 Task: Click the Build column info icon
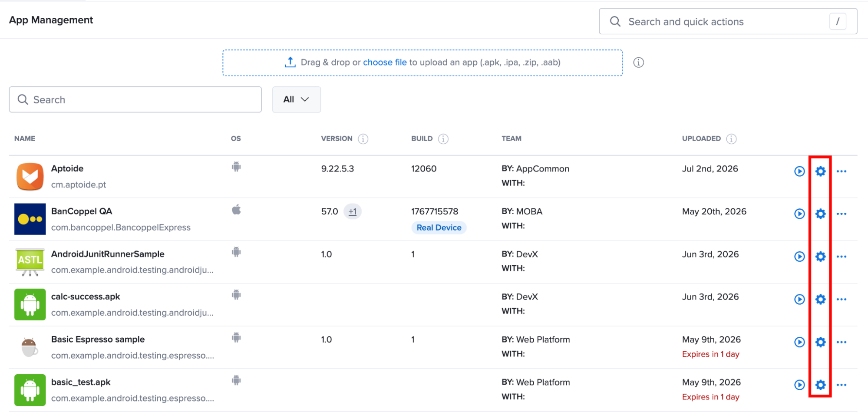pyautogui.click(x=443, y=139)
